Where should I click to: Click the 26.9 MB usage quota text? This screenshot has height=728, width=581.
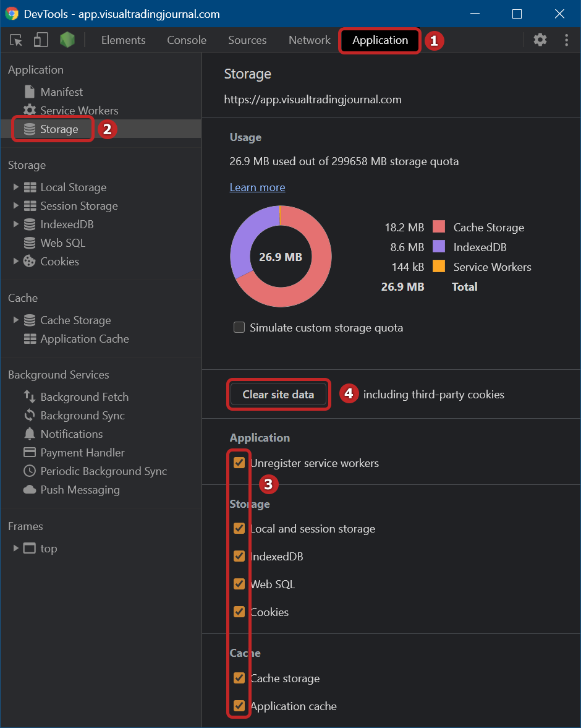point(344,161)
